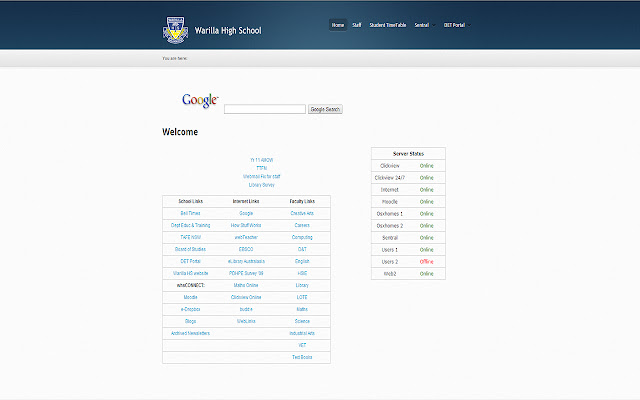Open the Home navigation tab
The width and height of the screenshot is (640, 400).
(338, 25)
